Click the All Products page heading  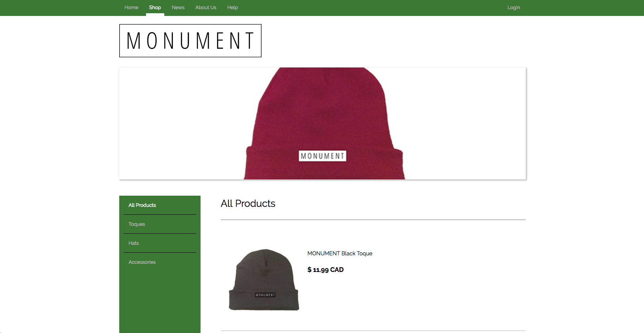(x=248, y=203)
